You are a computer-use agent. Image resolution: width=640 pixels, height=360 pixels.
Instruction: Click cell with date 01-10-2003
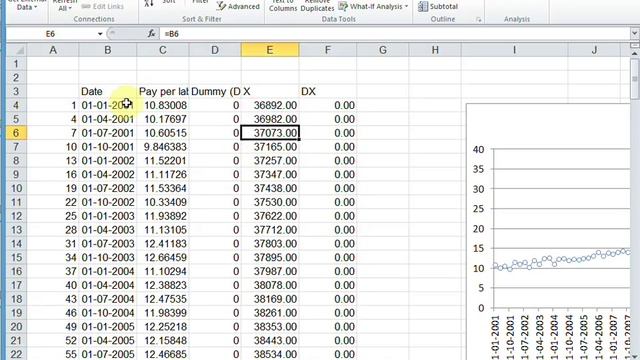click(107, 258)
